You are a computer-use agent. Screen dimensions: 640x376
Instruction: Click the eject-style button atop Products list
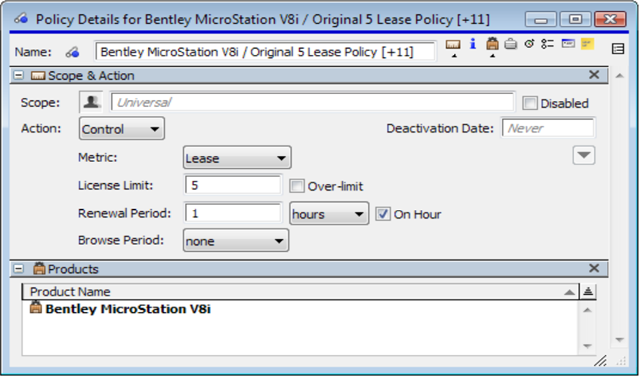[588, 291]
